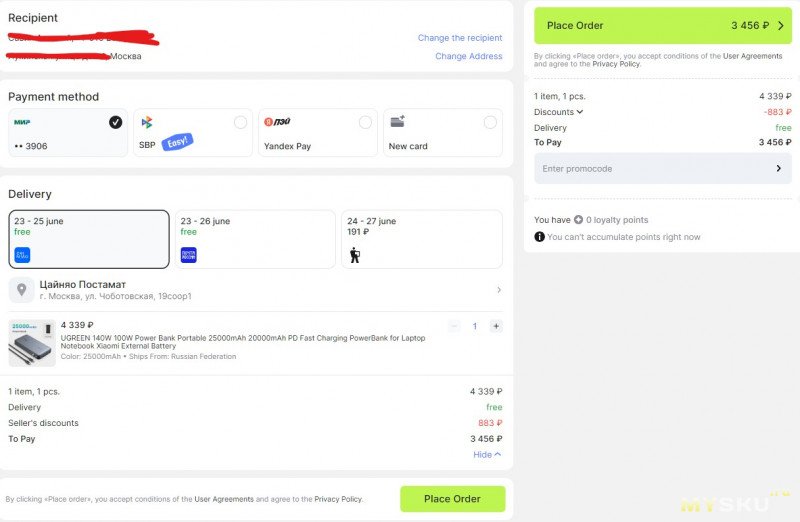Choose the 23 - 26 june delivery option

(255, 239)
